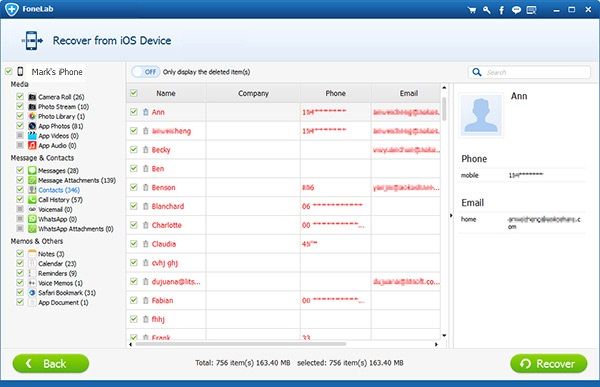This screenshot has height=387, width=600.
Task: Open the shopping cart purchase icon
Action: coord(472,10)
